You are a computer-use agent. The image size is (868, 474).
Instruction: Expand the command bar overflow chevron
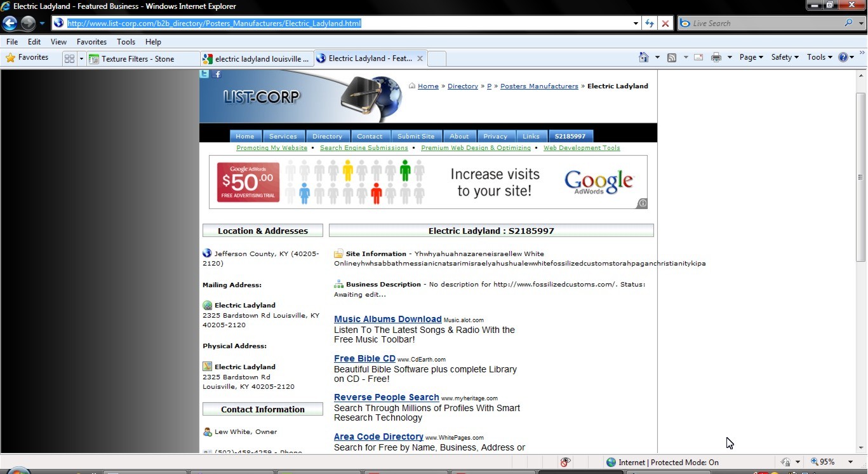pyautogui.click(x=862, y=54)
